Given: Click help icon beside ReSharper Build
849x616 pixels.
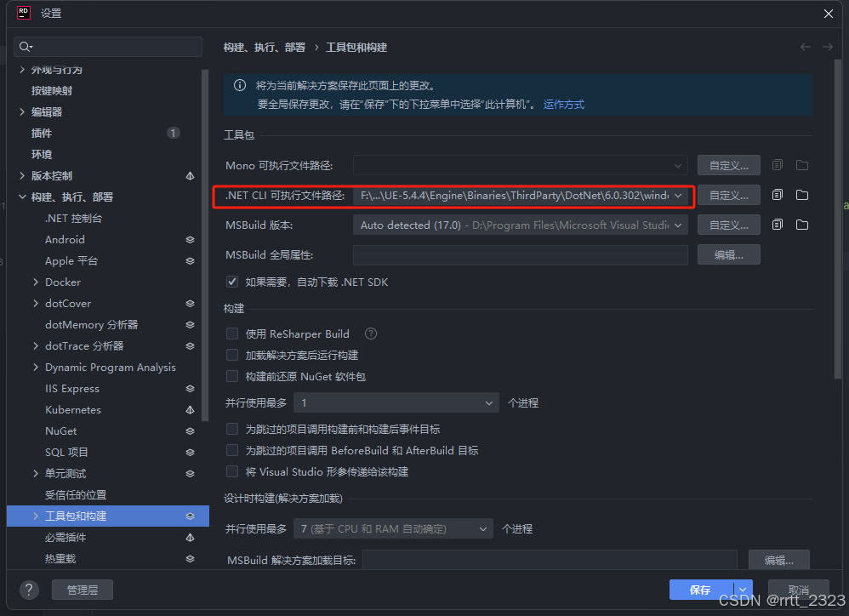Looking at the screenshot, I should 371,334.
